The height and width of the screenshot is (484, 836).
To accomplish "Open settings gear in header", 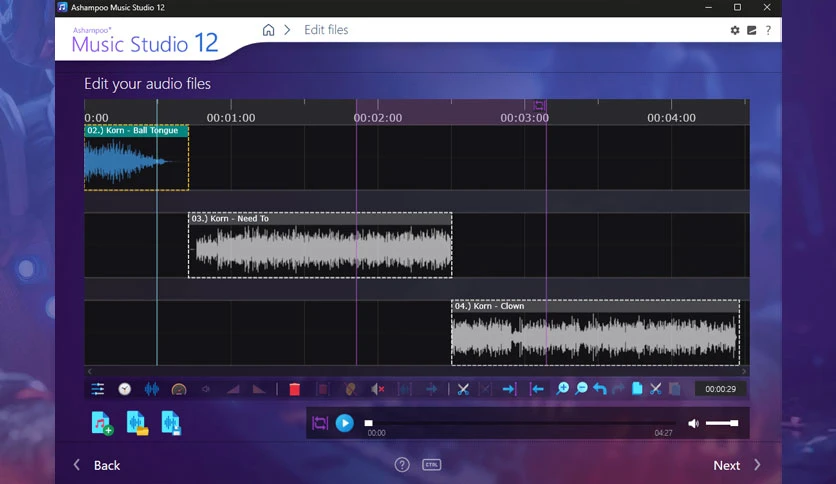I will [735, 30].
